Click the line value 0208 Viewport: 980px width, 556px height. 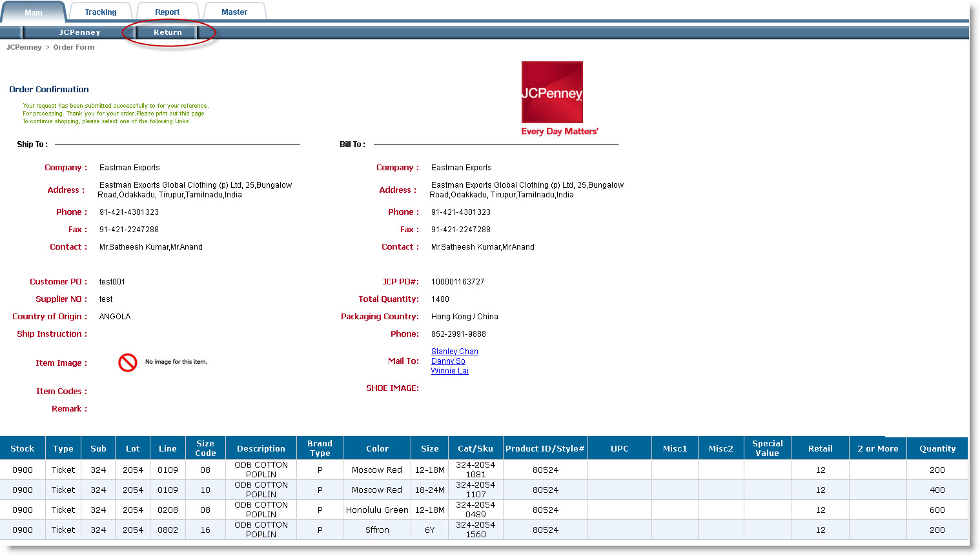[x=168, y=510]
